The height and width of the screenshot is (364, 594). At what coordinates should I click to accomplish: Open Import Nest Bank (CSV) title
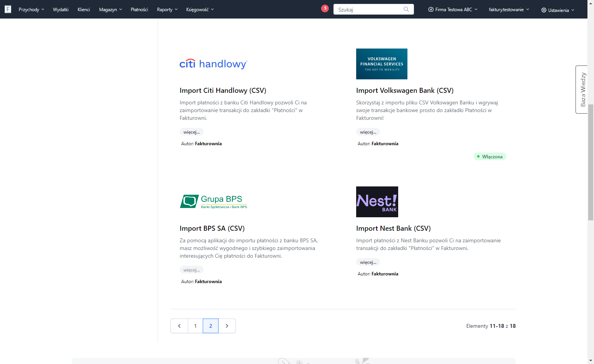[394, 228]
